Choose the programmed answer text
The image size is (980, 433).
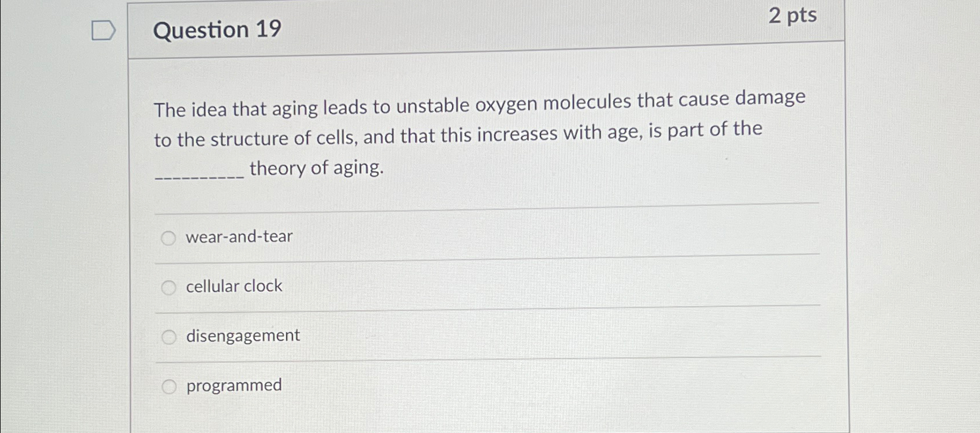click(x=233, y=385)
